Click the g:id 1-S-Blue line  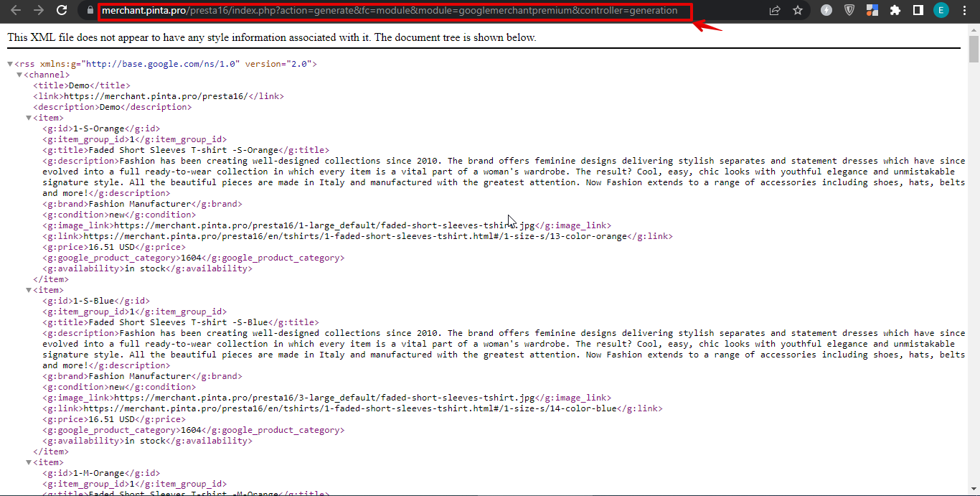pyautogui.click(x=96, y=301)
